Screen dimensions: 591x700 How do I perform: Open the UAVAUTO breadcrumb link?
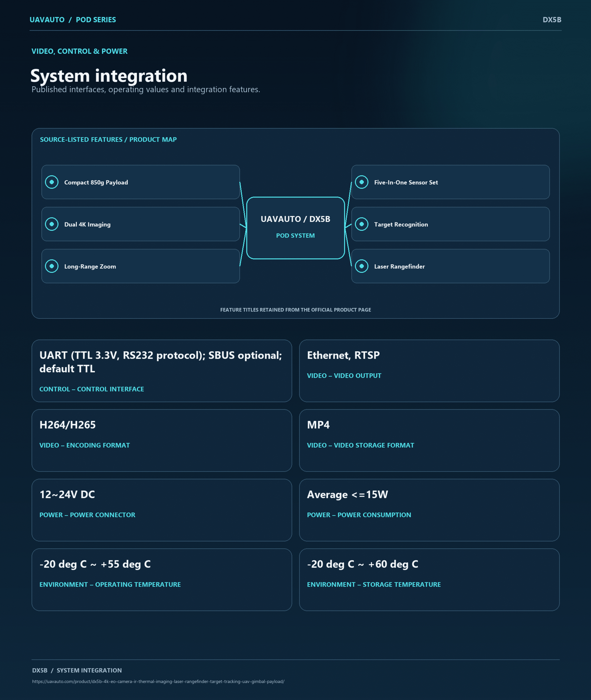point(47,20)
